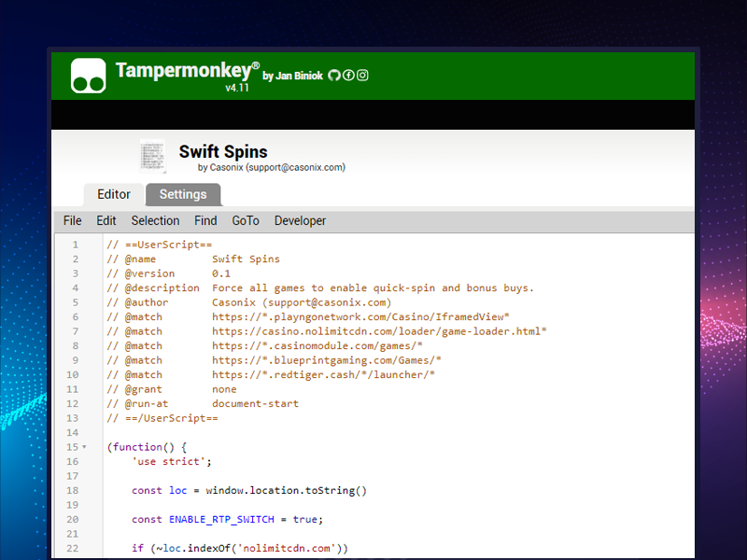747x560 pixels.
Task: Click line number 12 in the gutter
Action: click(73, 404)
